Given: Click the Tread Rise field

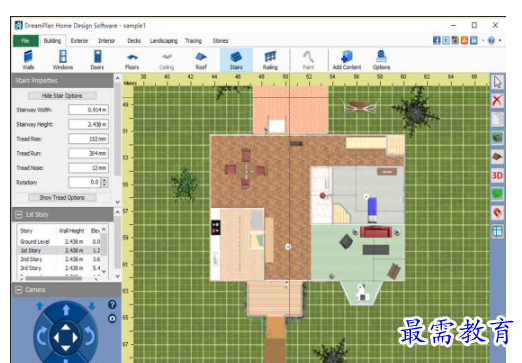Looking at the screenshot, I should 88,139.
